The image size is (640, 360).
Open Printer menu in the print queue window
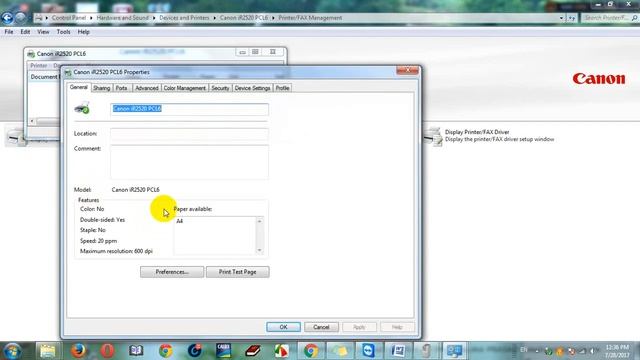(x=39, y=66)
